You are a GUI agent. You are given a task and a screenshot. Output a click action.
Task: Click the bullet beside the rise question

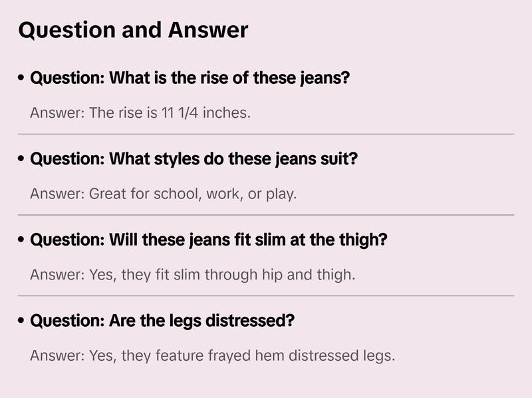coord(23,79)
